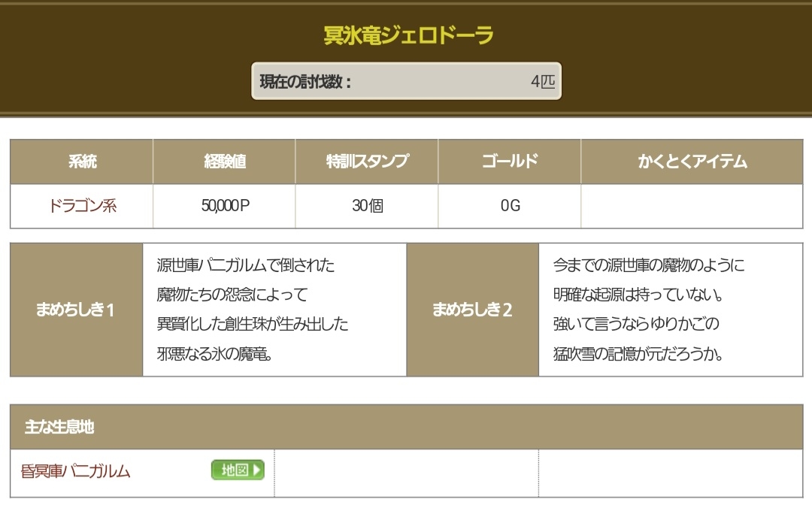812x511 pixels.
Task: Select the ドラゴン系 cell
Action: (x=82, y=206)
